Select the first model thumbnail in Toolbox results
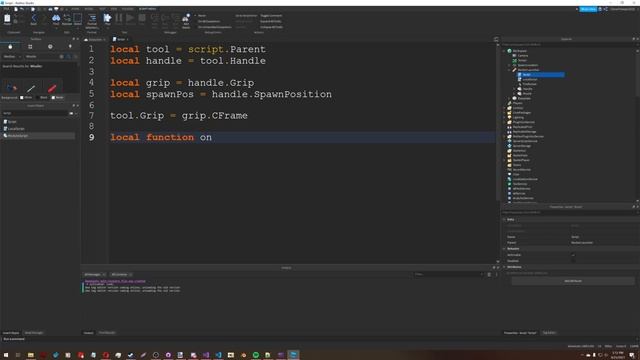Image resolution: width=640 pixels, height=360 pixels. click(x=11, y=88)
